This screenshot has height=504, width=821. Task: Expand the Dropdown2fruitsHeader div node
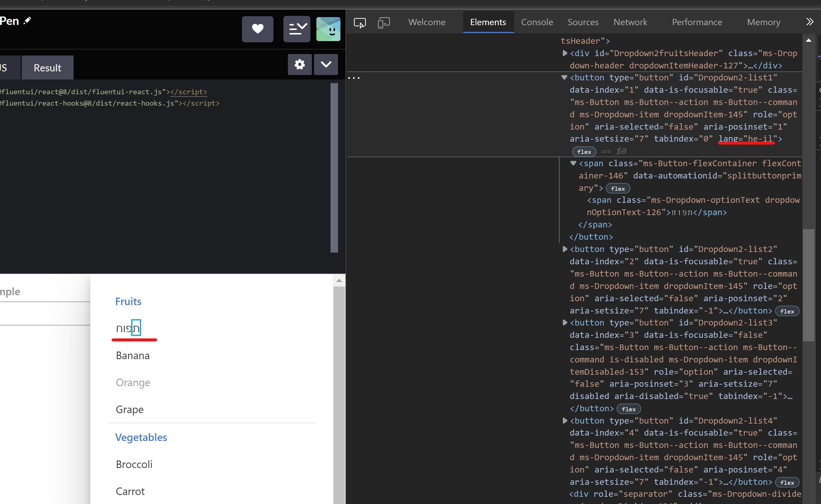point(564,53)
